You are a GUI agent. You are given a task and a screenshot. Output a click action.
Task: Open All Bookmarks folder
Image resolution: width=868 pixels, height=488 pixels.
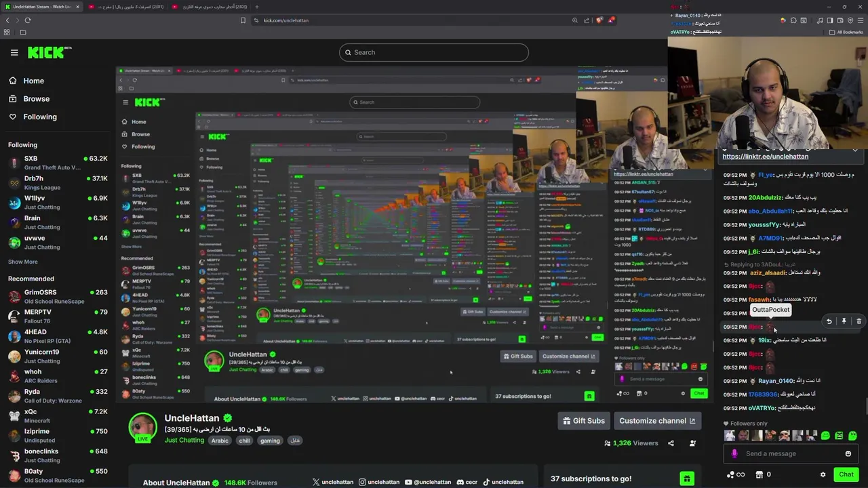click(x=846, y=32)
